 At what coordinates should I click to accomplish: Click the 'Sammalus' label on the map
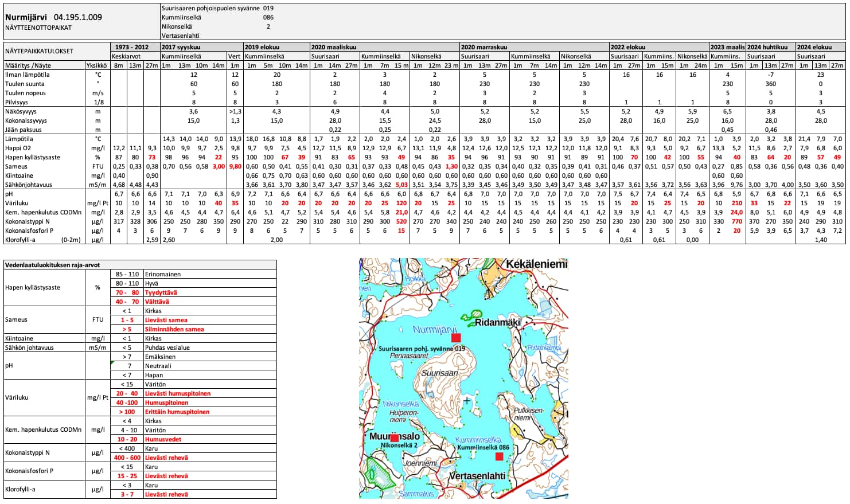coord(416,493)
